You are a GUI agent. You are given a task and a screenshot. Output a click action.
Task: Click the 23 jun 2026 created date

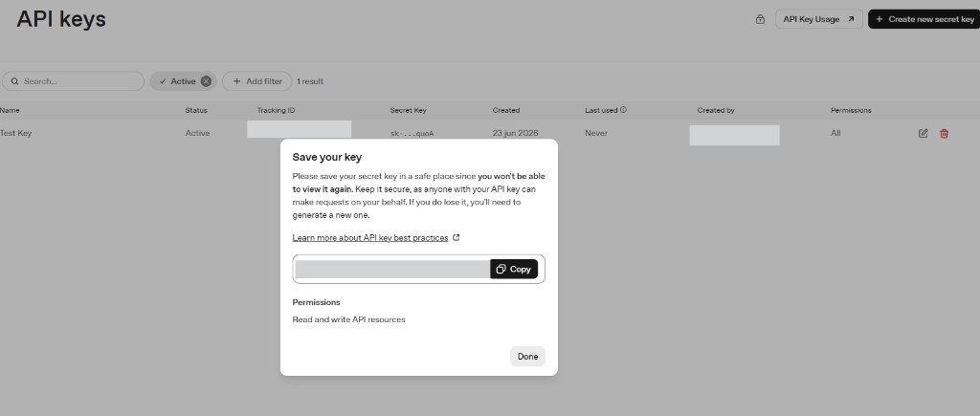click(x=515, y=133)
